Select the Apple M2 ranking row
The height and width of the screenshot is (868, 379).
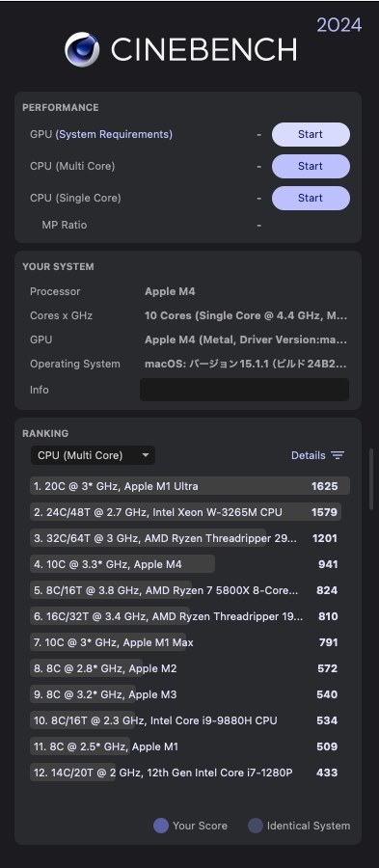point(190,668)
